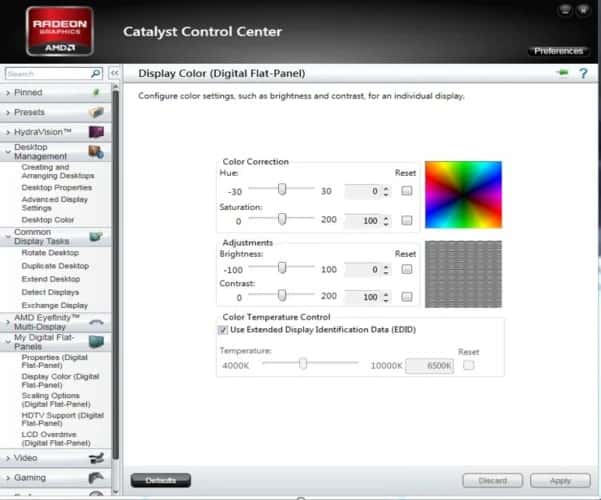Click the Preferences button
This screenshot has width=601, height=500.
coord(558,51)
